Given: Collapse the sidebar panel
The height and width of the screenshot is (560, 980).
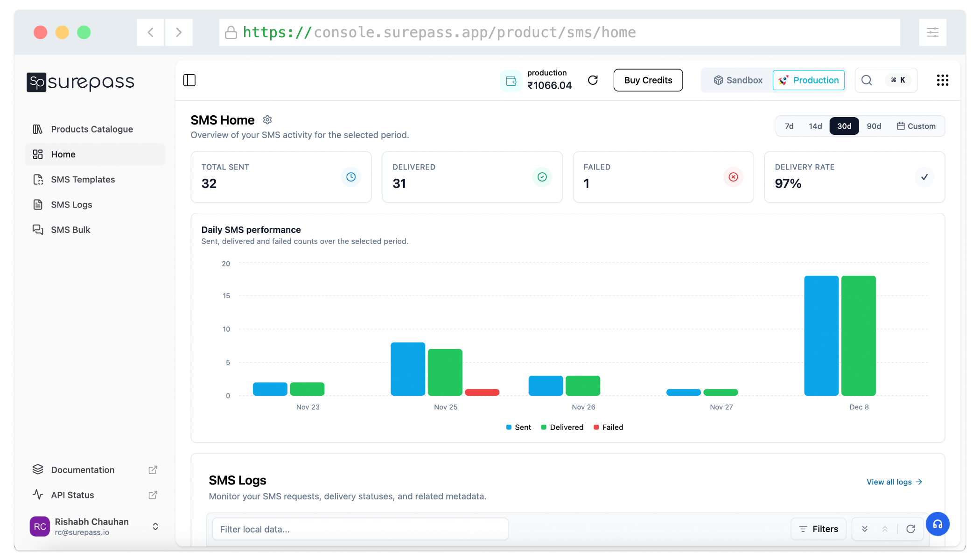Looking at the screenshot, I should [x=189, y=80].
